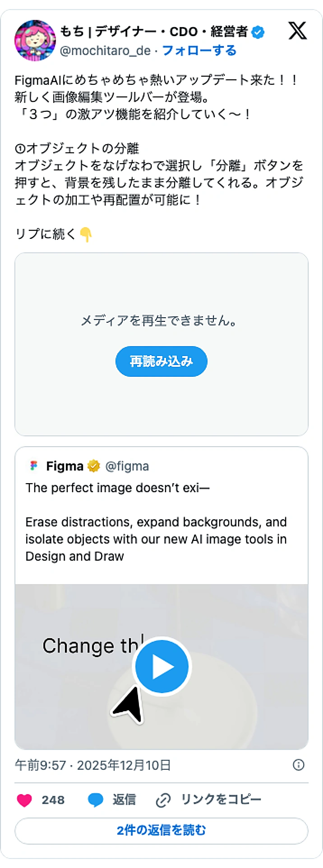This screenshot has height=868, width=323.
Task: Click the 返信 reply label
Action: 123,799
